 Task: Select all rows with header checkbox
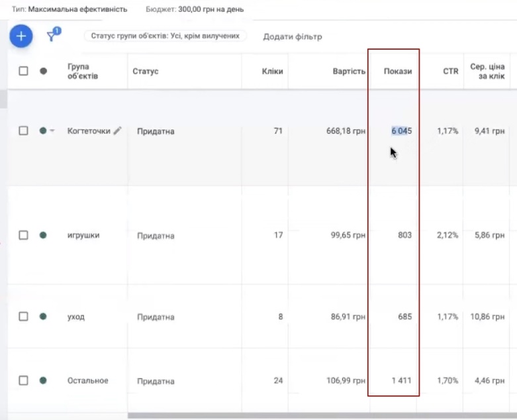pyautogui.click(x=24, y=71)
